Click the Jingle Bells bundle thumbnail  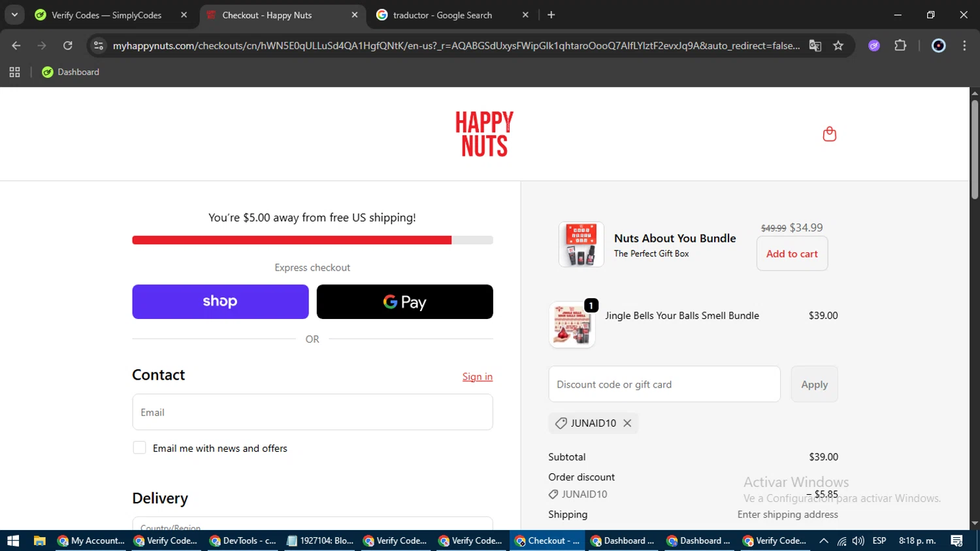click(572, 325)
